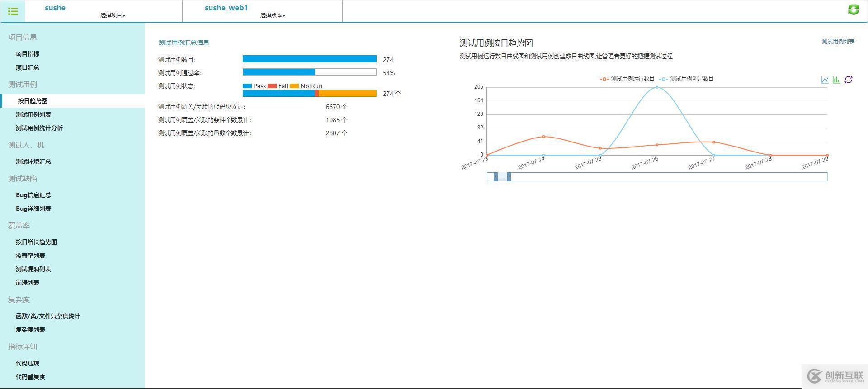Image resolution: width=868 pixels, height=389 pixels.
Task: Open the 选择版本 dropdown
Action: (x=273, y=15)
